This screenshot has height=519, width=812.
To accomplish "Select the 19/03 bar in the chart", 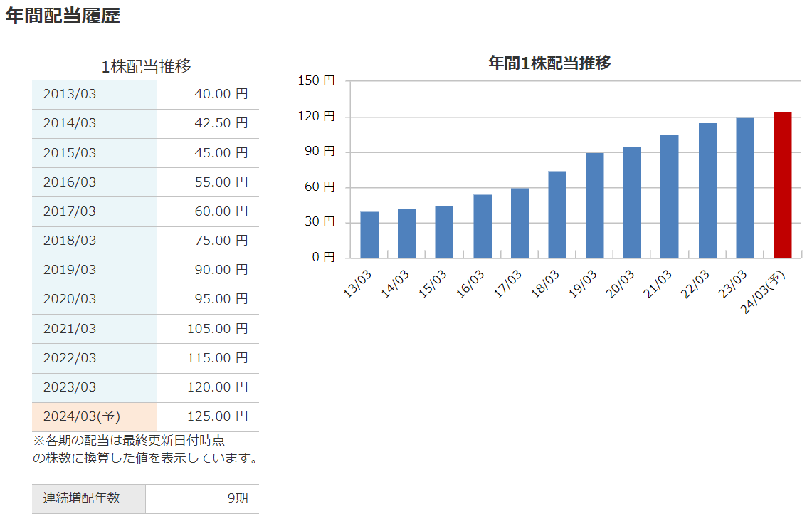I will (x=595, y=205).
